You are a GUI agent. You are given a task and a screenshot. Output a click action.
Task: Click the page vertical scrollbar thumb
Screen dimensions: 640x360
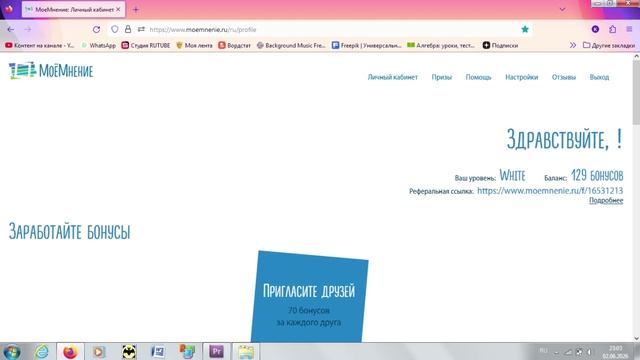636,93
